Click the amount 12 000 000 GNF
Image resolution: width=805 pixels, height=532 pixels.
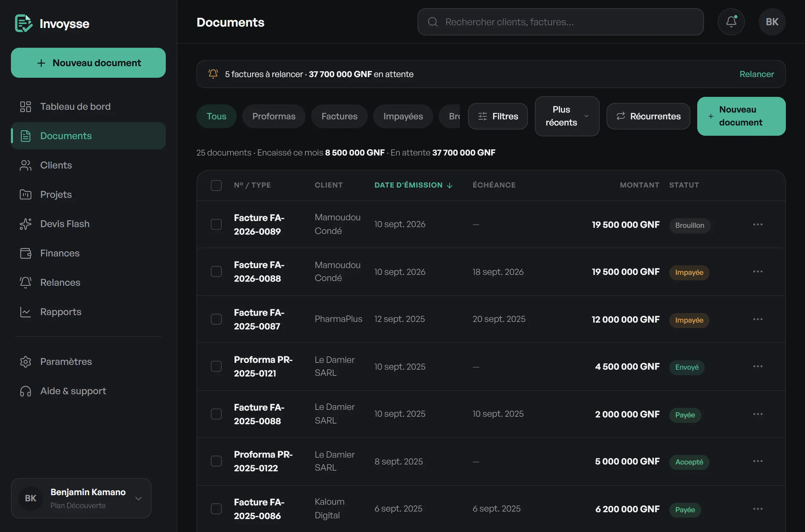(626, 320)
